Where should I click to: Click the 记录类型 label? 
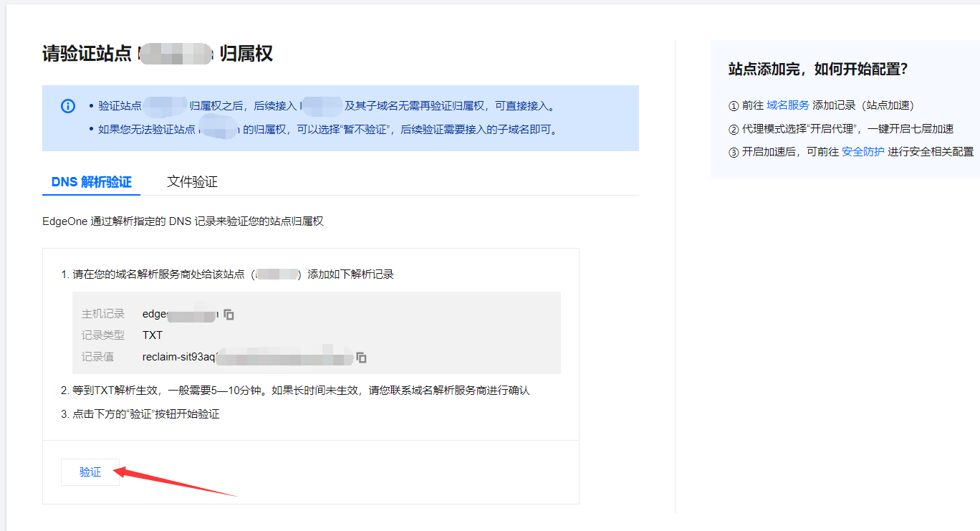pyautogui.click(x=103, y=335)
